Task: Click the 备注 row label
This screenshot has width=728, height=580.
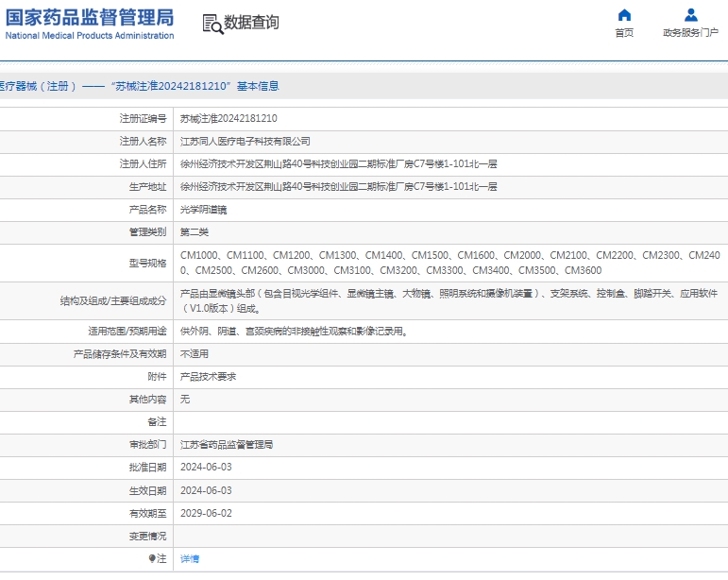Action: click(157, 422)
